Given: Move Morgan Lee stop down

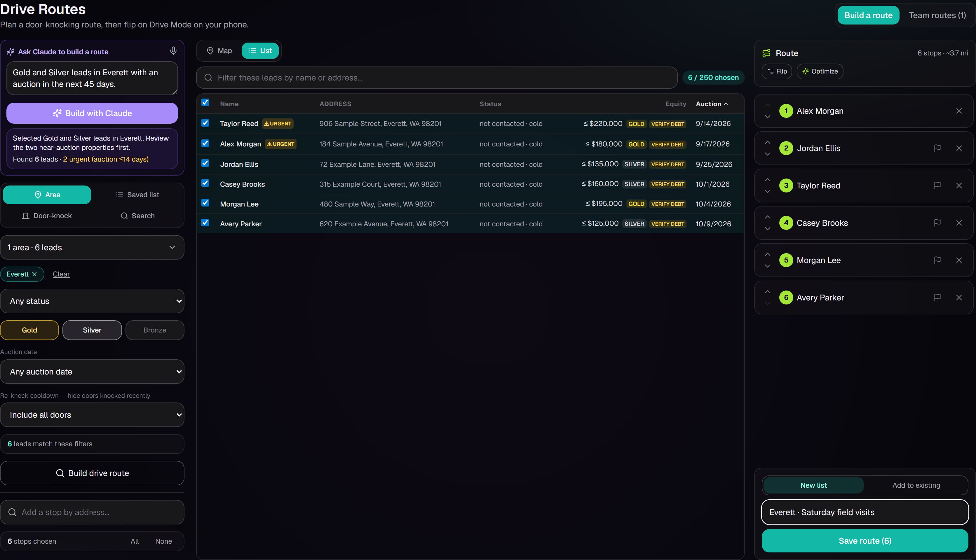Looking at the screenshot, I should (767, 266).
